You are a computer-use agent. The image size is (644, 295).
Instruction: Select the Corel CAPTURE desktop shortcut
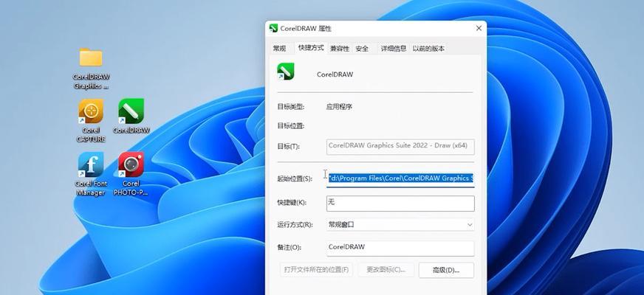[91, 120]
